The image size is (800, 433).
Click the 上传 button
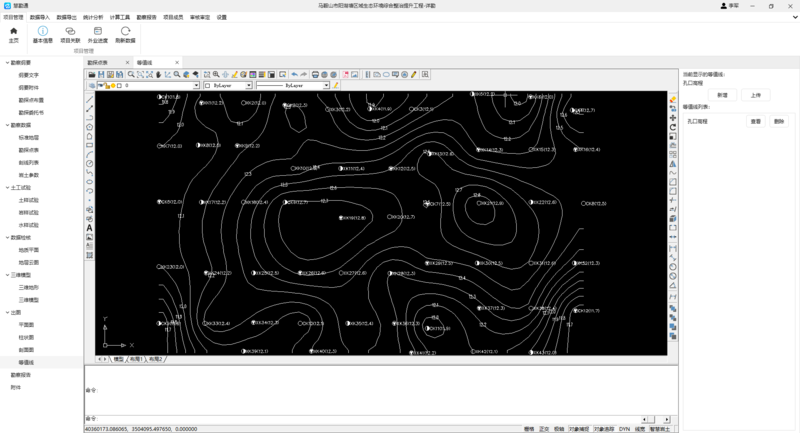pos(756,95)
